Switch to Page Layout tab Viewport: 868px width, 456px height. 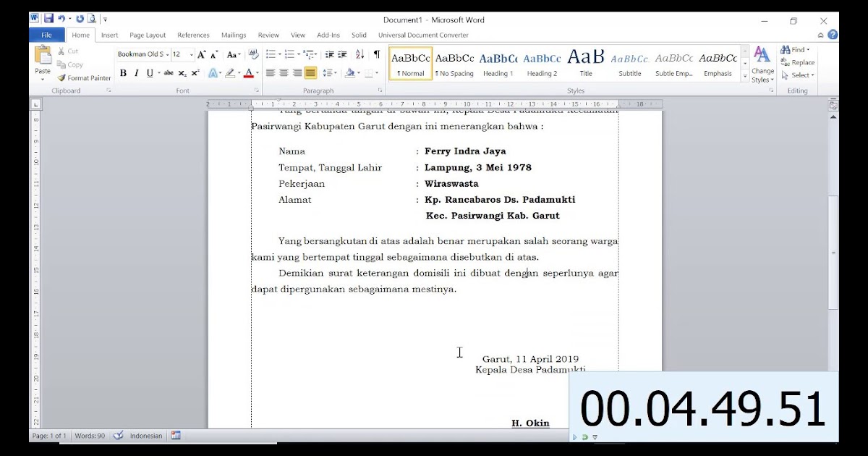tap(148, 35)
